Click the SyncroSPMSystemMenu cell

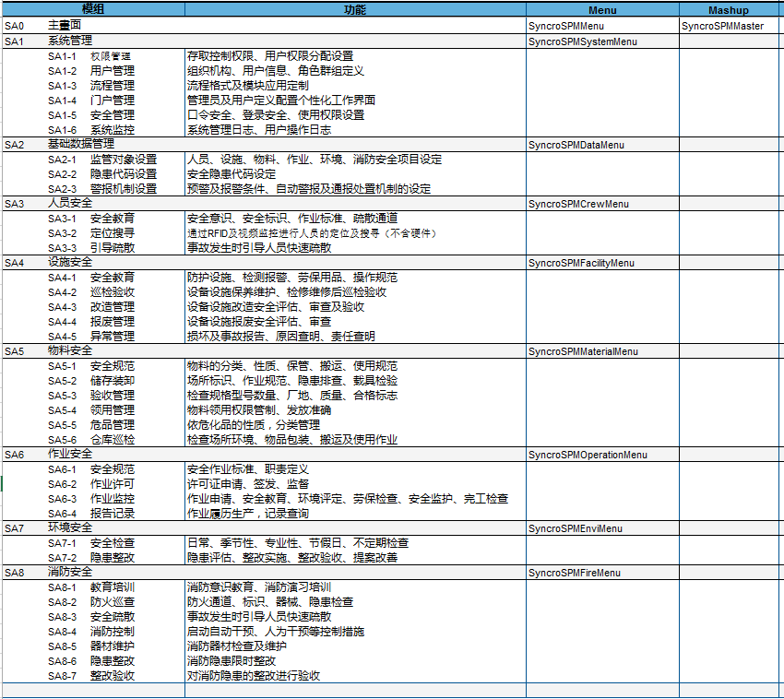(x=602, y=41)
